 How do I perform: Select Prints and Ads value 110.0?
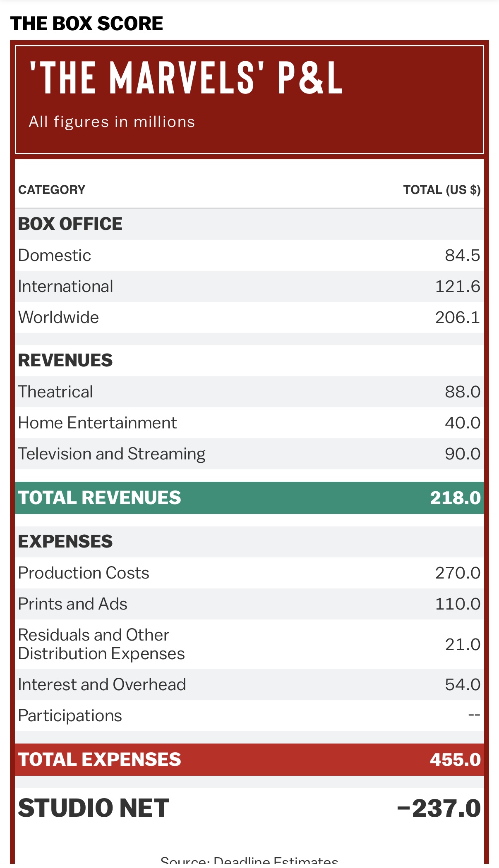pyautogui.click(x=458, y=604)
